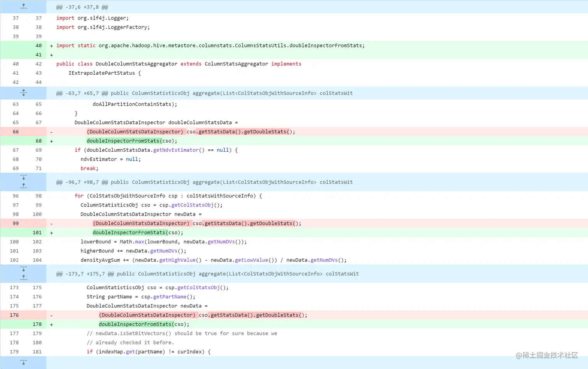Click 'ndvEstimator = null;' line

[x=110, y=159]
